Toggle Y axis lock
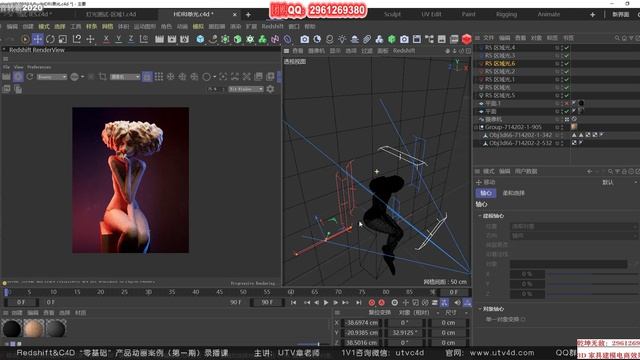640x360 pixels. pos(118,39)
